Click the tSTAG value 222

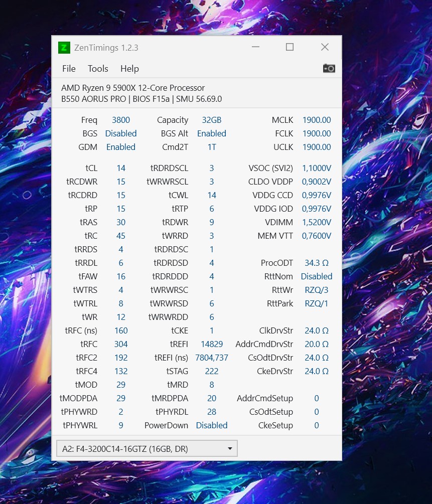pos(212,371)
